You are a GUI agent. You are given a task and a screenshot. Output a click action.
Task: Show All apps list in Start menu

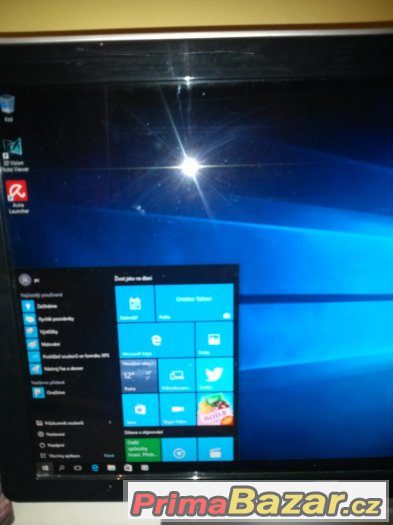point(60,456)
